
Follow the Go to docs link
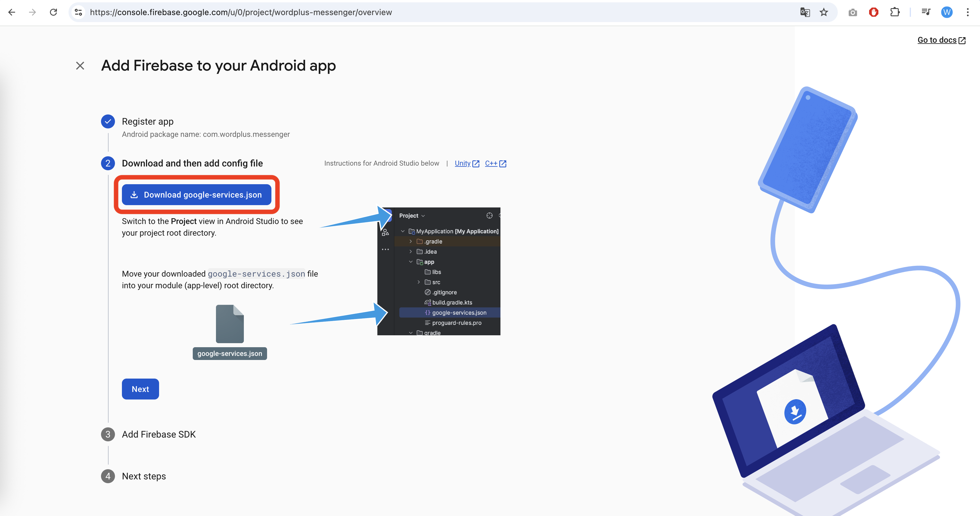[942, 40]
